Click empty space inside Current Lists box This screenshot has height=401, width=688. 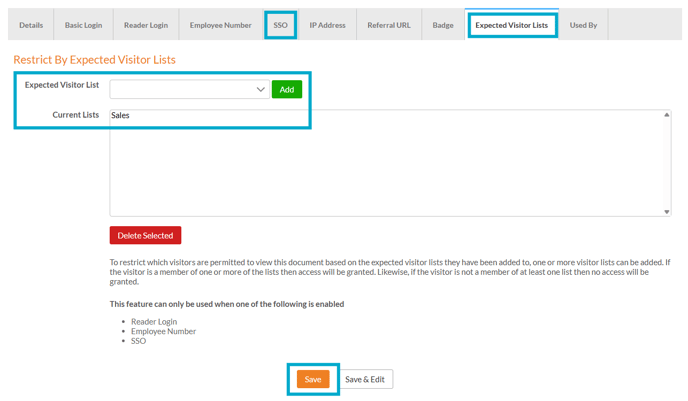tap(380, 170)
